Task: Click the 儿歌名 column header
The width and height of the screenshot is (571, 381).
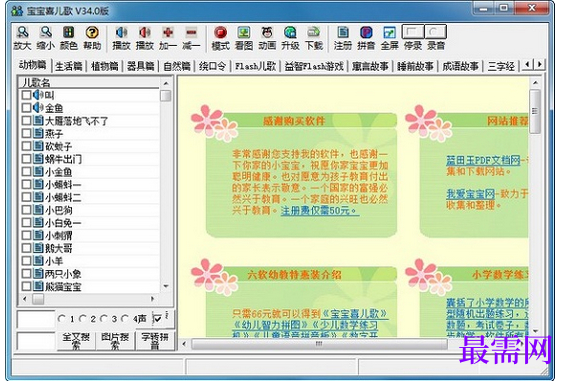Action: (x=89, y=82)
